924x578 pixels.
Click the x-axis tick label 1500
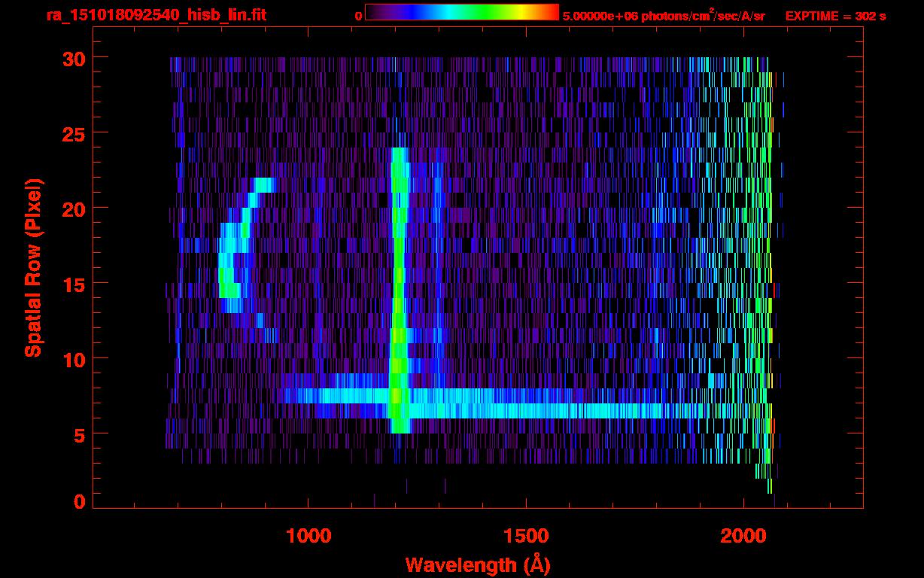click(x=526, y=536)
